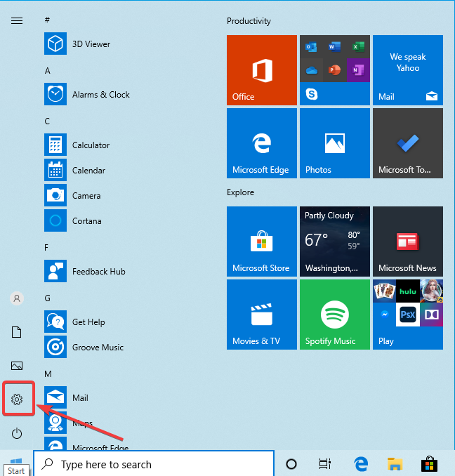Launch Edge from the taskbar
Image resolution: width=455 pixels, height=476 pixels.
361,464
